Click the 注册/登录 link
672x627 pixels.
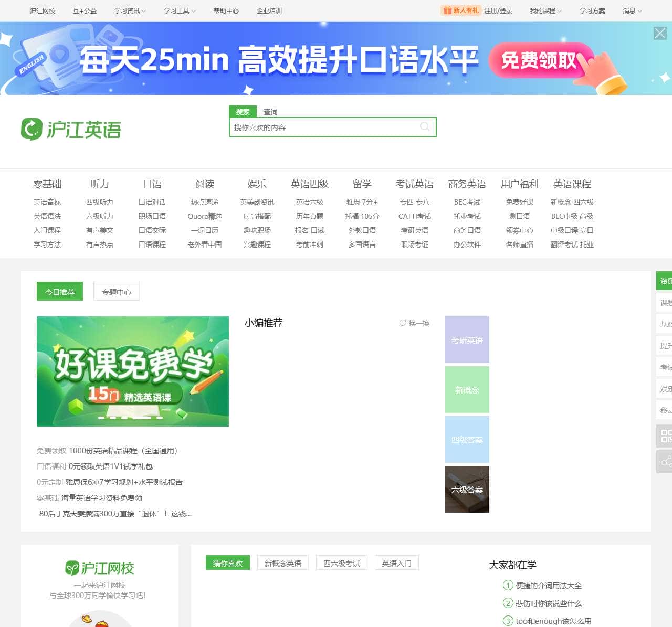tap(498, 10)
